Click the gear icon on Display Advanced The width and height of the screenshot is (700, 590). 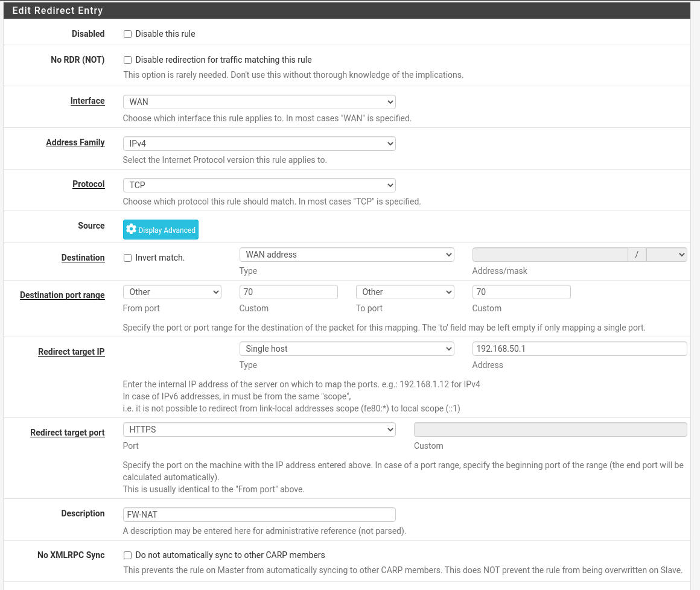click(131, 229)
